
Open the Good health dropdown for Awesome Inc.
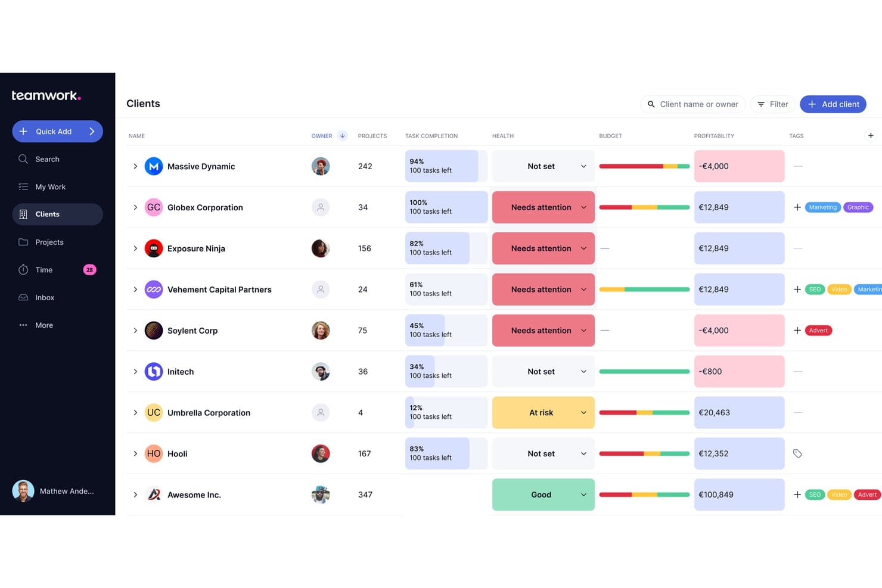pyautogui.click(x=543, y=494)
